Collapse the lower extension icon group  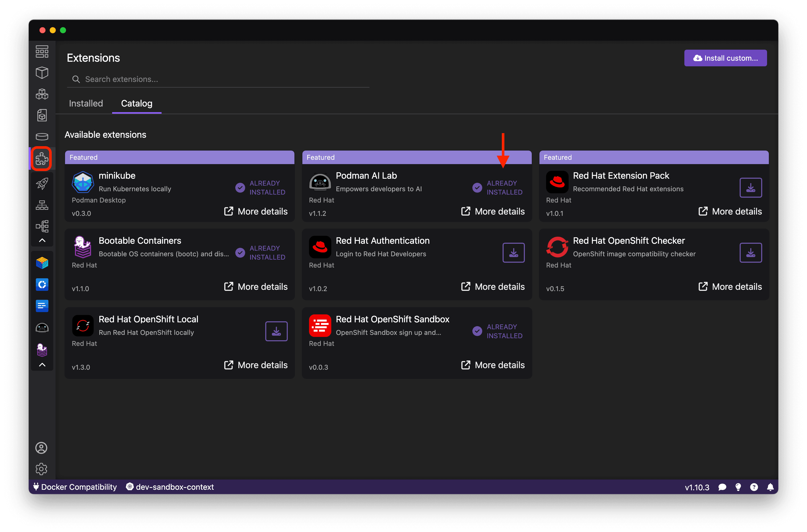point(42,364)
